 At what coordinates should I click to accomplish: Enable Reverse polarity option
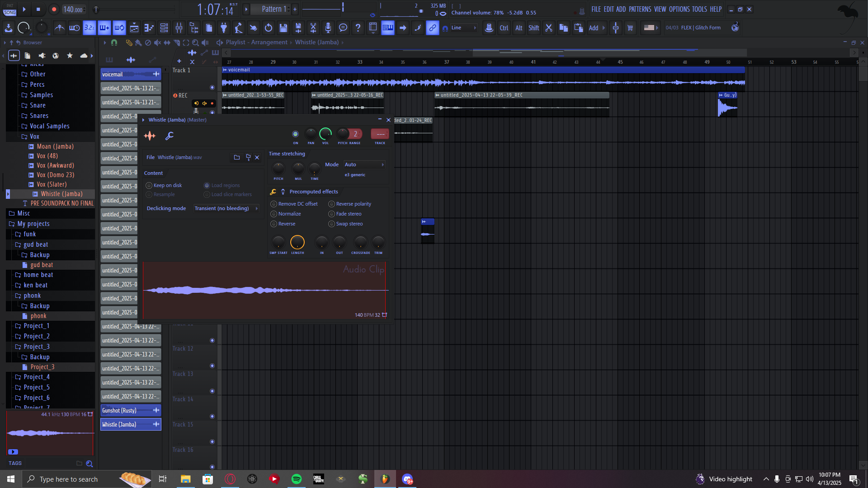(332, 204)
